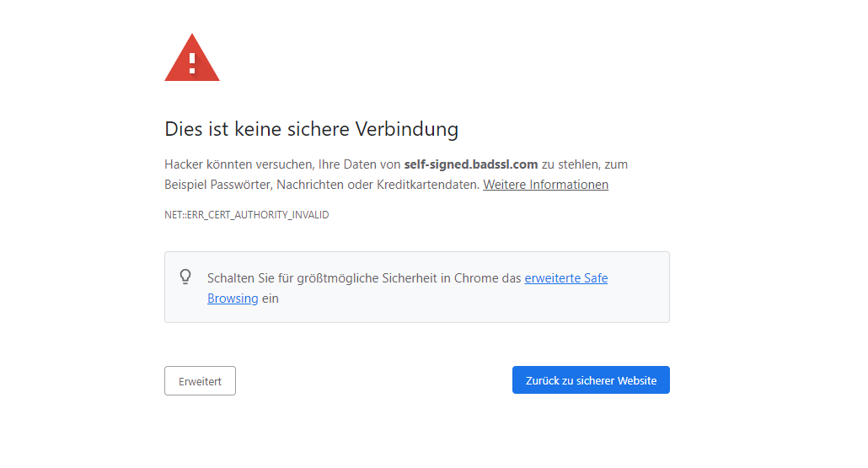The image size is (868, 468).
Task: Open the Erweitert advanced options button
Action: coord(200,380)
